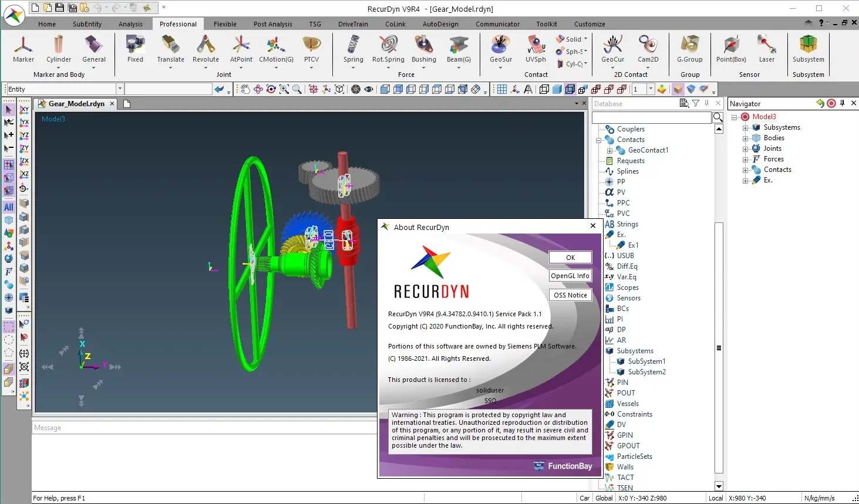Pick the GeoCur 2D contact tool
The image size is (859, 504).
point(613,49)
